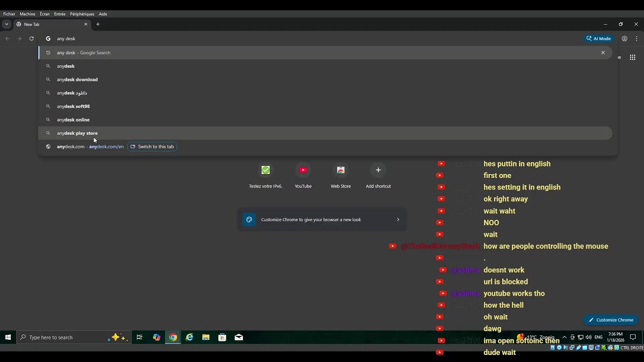Open Microsoft Store from the taskbar
Image resolution: width=644 pixels, height=362 pixels.
tap(222, 337)
